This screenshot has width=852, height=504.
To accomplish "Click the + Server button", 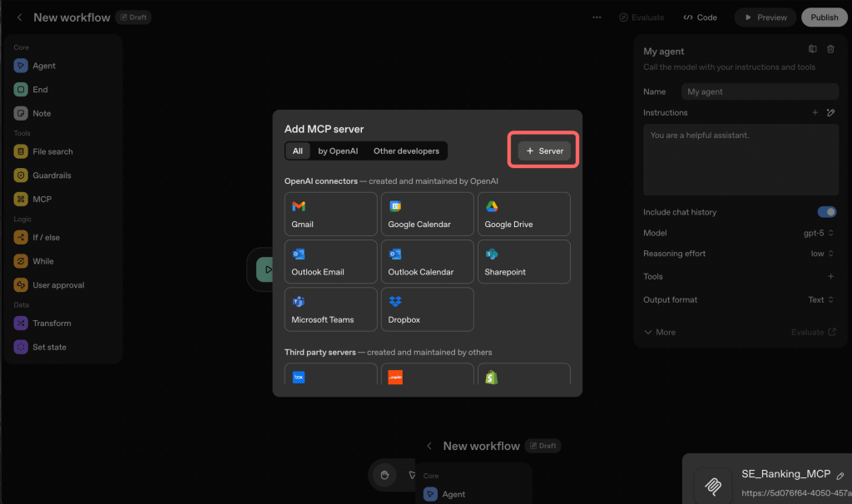I will [544, 151].
